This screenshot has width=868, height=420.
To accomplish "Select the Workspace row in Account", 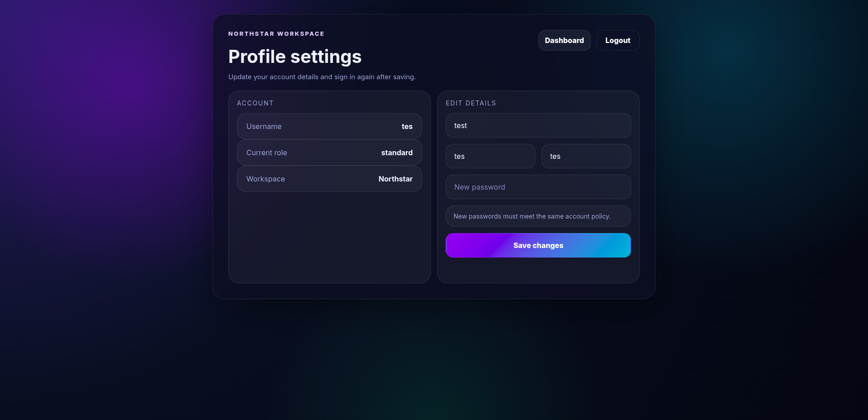I will click(329, 179).
